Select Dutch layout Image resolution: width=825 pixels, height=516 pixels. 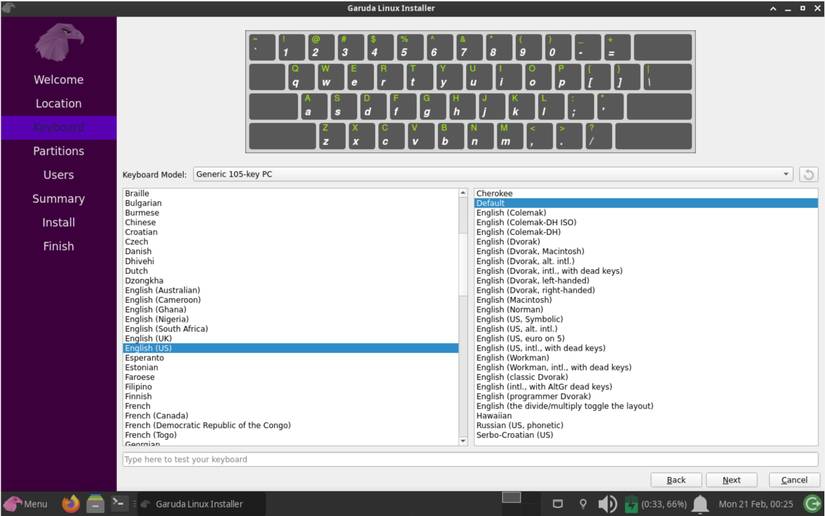click(x=290, y=271)
